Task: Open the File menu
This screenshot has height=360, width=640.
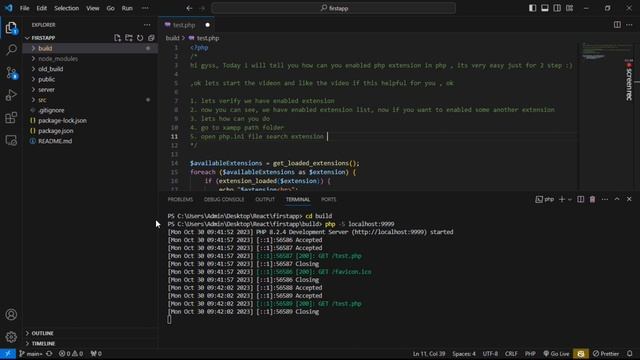Action: [24, 8]
